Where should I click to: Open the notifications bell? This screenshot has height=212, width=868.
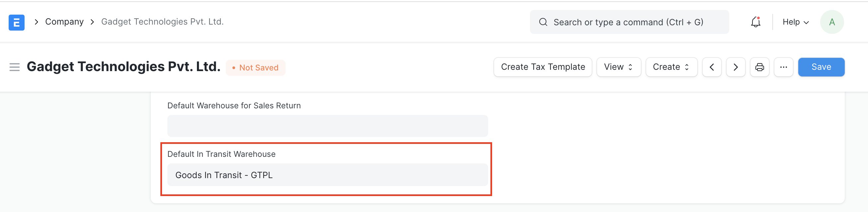click(755, 22)
